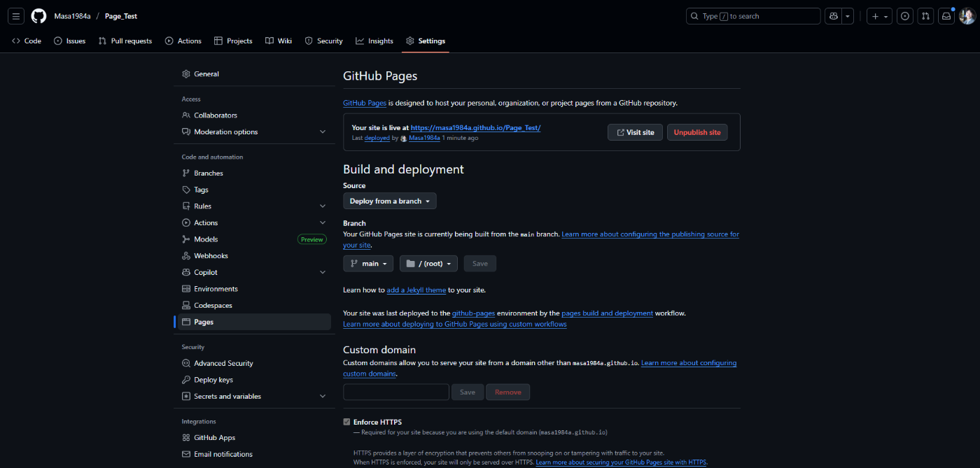
Task: Click the custom domain text field
Action: pyautogui.click(x=396, y=392)
